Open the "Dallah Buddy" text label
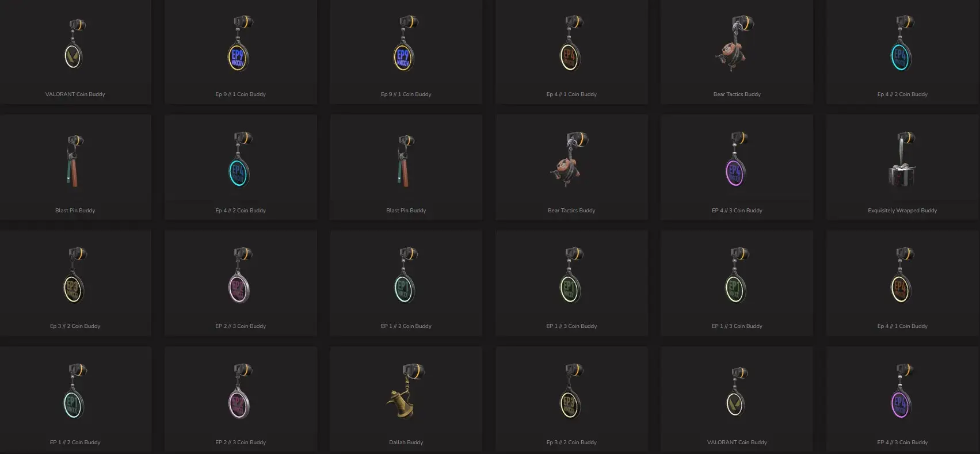Viewport: 980px width, 454px height. [x=406, y=442]
